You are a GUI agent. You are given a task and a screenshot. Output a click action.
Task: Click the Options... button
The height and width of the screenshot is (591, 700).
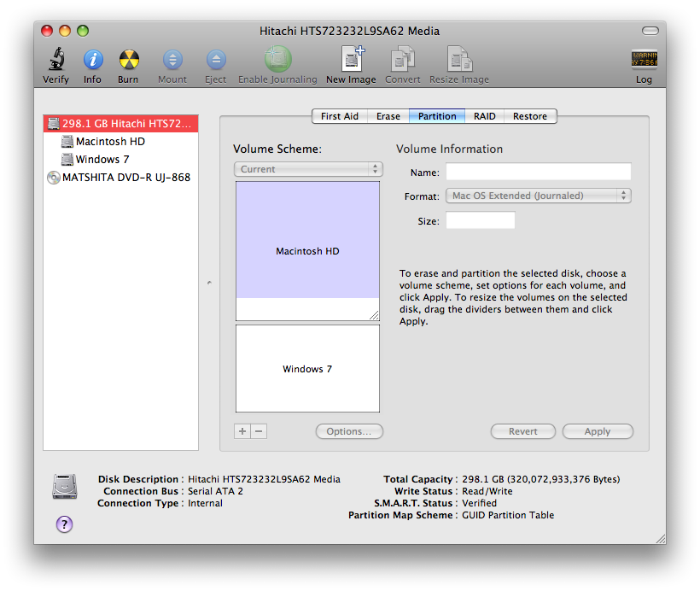(349, 431)
